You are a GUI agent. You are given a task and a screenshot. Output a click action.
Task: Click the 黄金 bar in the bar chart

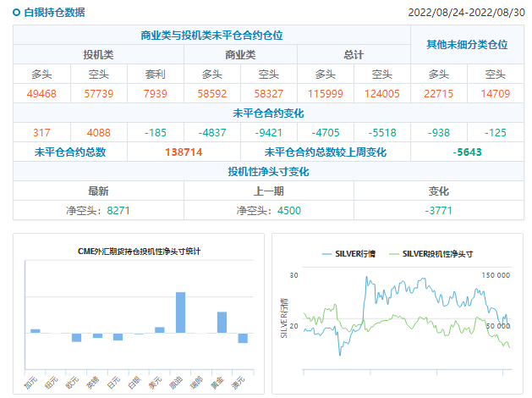(x=222, y=323)
